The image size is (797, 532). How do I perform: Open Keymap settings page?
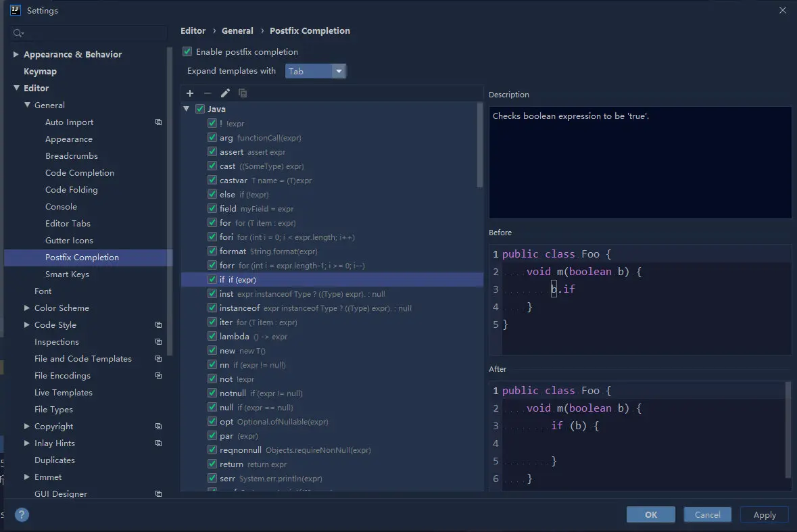click(40, 71)
